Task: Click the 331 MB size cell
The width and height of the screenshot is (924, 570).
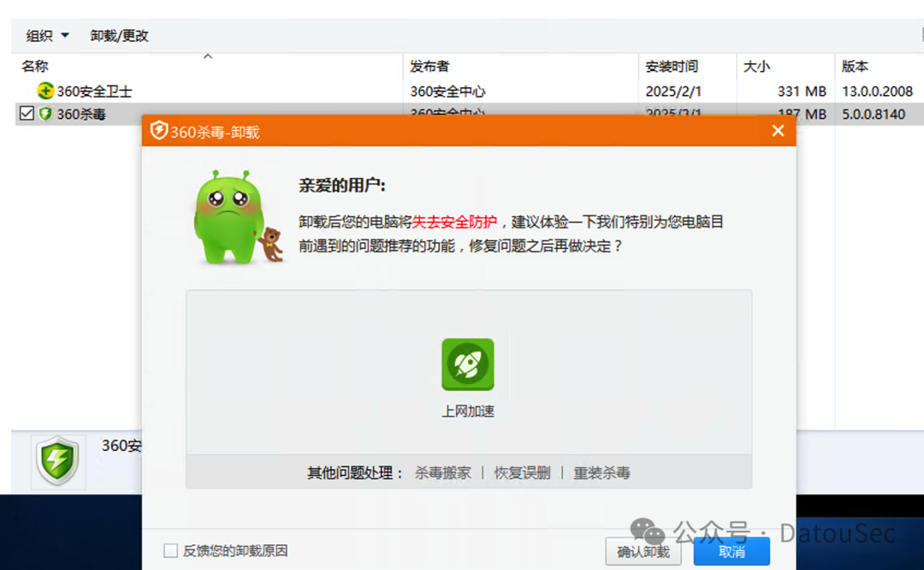Action: (x=802, y=92)
